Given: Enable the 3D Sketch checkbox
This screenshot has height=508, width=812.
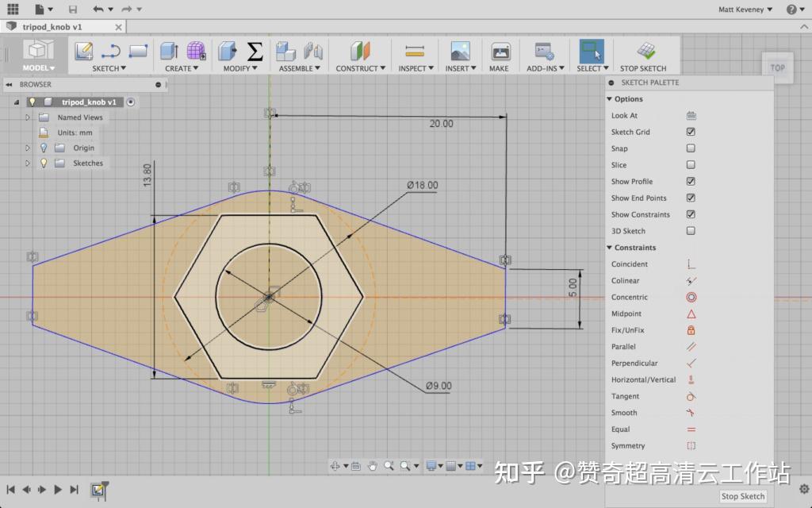Looking at the screenshot, I should click(x=691, y=231).
